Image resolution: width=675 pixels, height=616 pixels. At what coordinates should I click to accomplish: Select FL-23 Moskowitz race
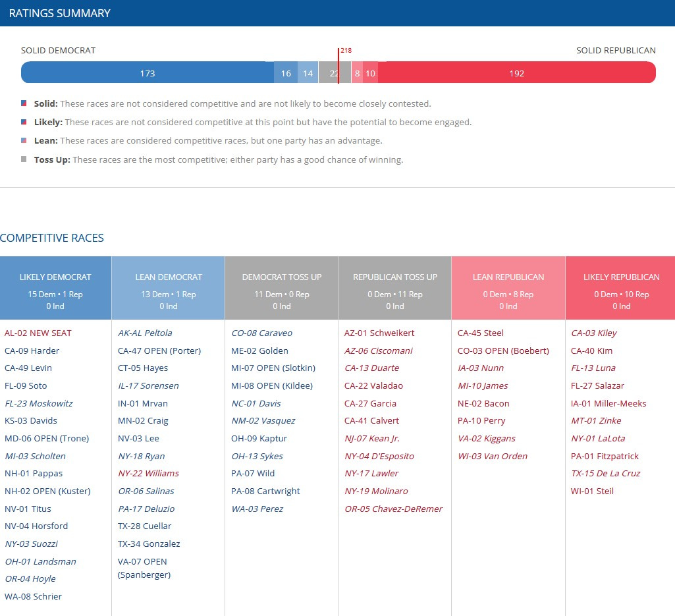point(39,403)
